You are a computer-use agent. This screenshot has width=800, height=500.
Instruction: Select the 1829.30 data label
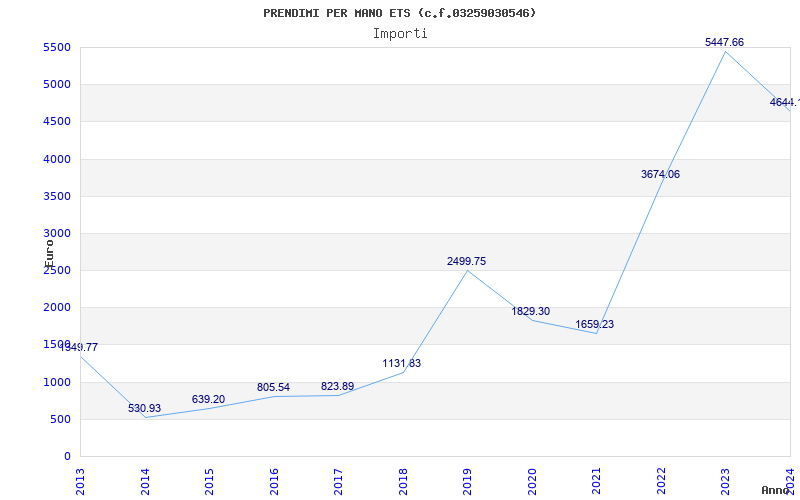[531, 311]
